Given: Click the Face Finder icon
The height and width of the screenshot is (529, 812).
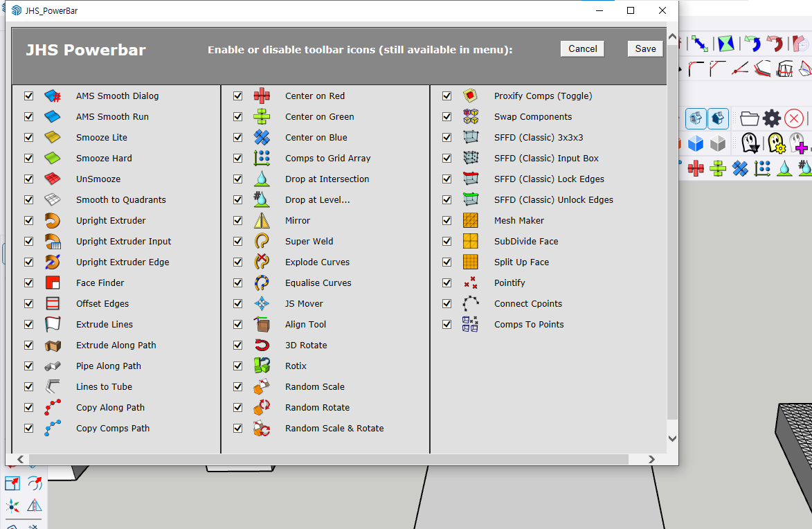Looking at the screenshot, I should (x=53, y=283).
